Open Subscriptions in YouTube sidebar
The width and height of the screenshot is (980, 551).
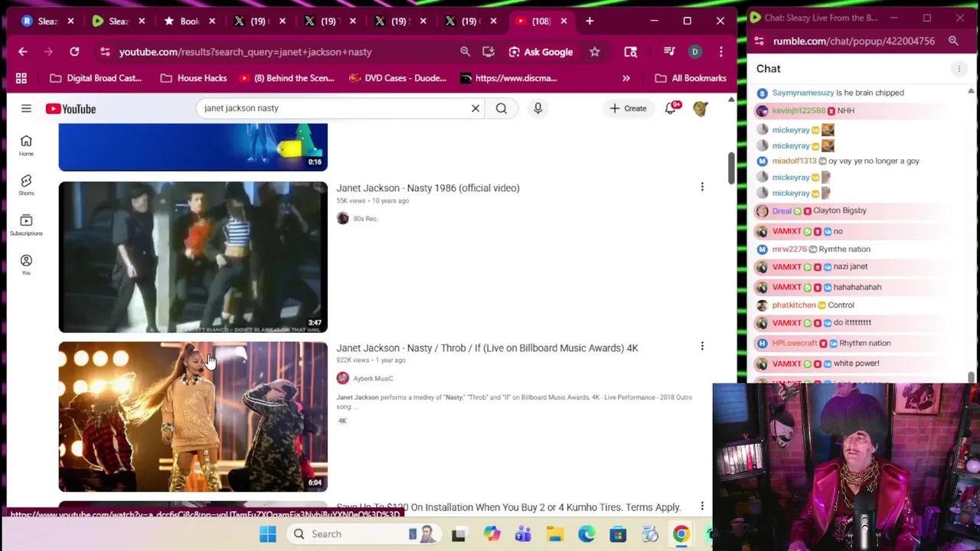pyautogui.click(x=26, y=223)
